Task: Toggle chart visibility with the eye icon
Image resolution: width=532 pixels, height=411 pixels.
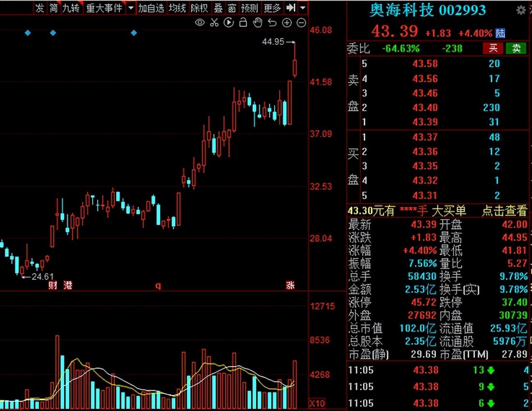Action: point(200,22)
